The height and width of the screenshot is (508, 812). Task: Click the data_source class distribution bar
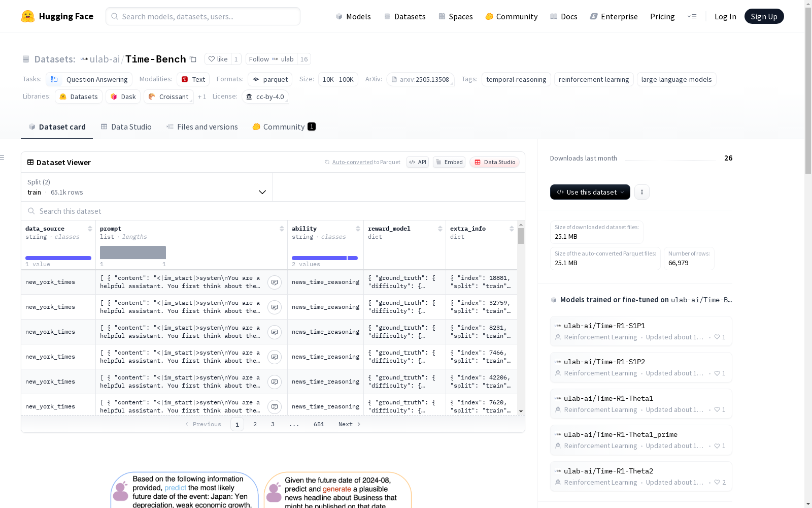58,258
